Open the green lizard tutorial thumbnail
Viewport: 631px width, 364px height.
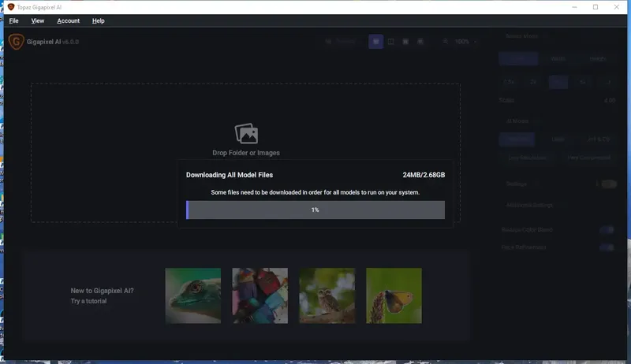coord(193,295)
